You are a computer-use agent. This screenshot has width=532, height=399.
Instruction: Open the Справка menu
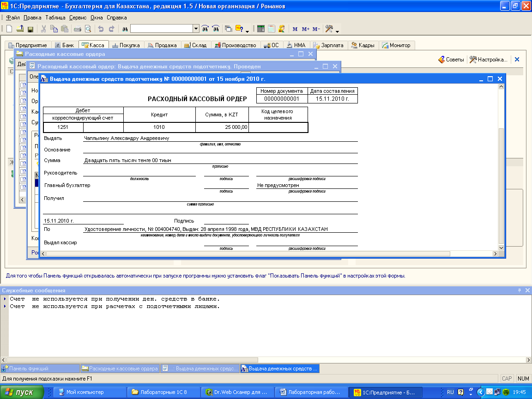117,18
